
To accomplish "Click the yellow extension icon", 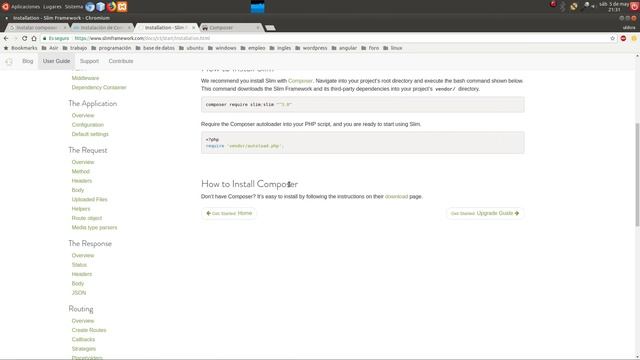I will tap(634, 38).
